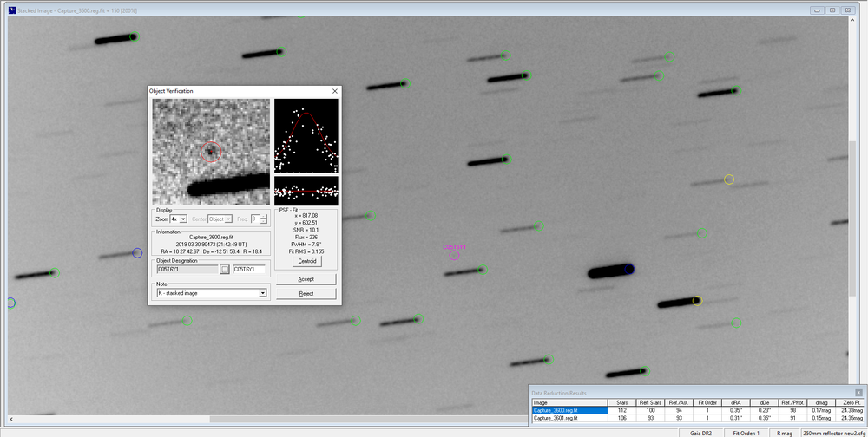This screenshot has height=437, width=868.
Task: Click the Ref. Stars column header
Action: pyautogui.click(x=650, y=402)
